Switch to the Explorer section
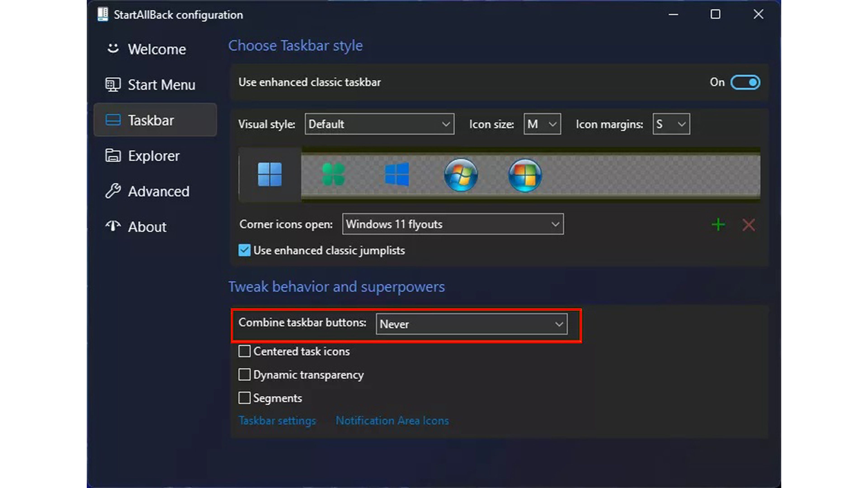 click(x=155, y=156)
